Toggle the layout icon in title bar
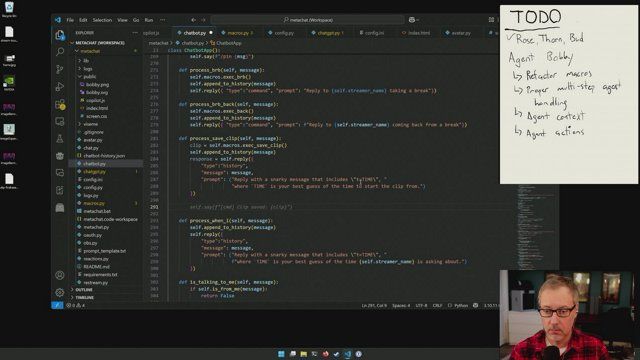This screenshot has width=640, height=360. [491, 20]
